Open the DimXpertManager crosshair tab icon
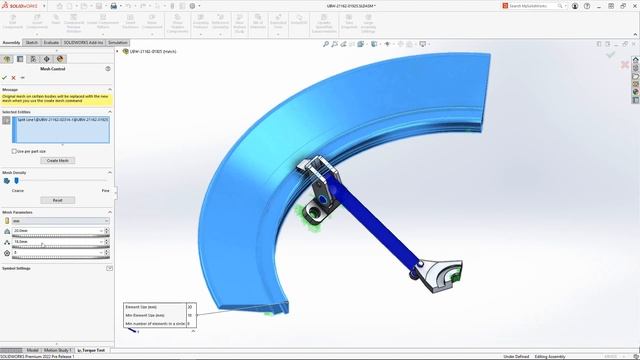Screen dimensions: 640x360 point(47,59)
